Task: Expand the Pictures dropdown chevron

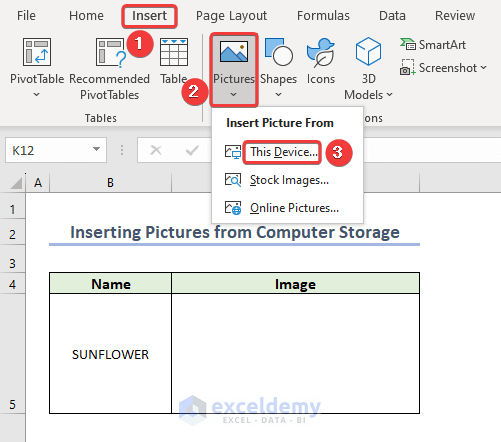Action: pos(234,95)
